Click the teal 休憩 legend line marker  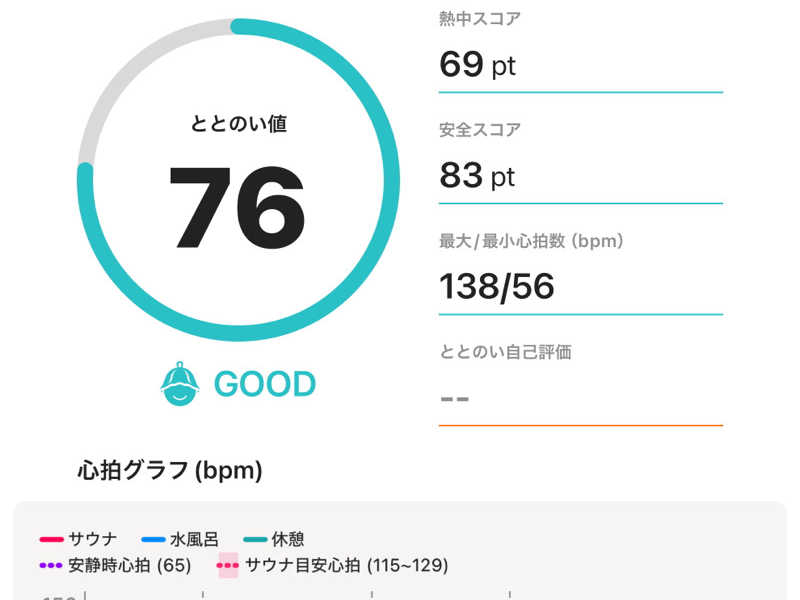255,540
